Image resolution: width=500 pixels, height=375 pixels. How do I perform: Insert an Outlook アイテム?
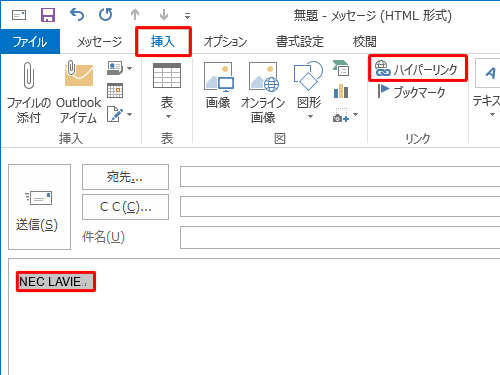coord(78,93)
